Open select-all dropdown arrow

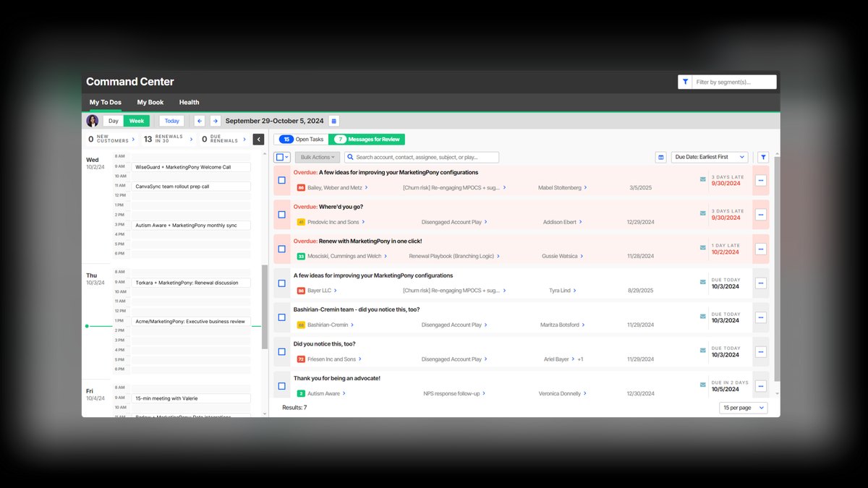click(x=287, y=157)
